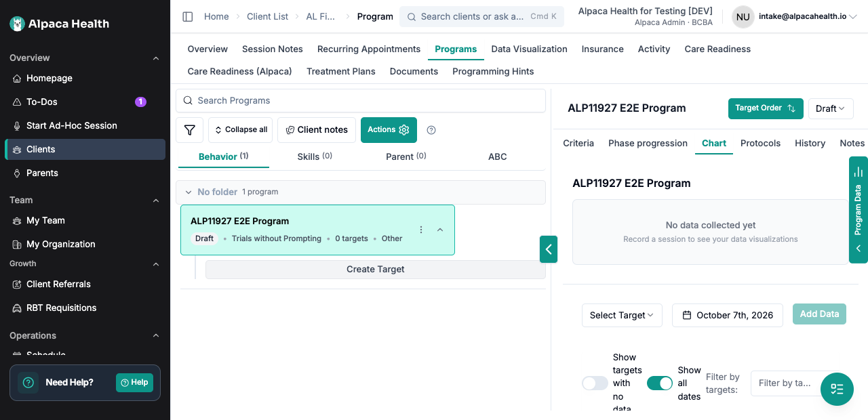Click the Create Target button

click(x=376, y=269)
